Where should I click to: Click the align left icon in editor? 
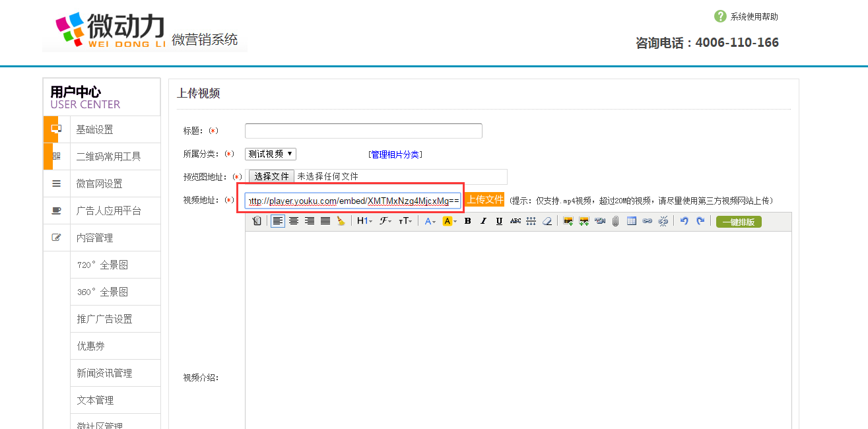(x=278, y=221)
